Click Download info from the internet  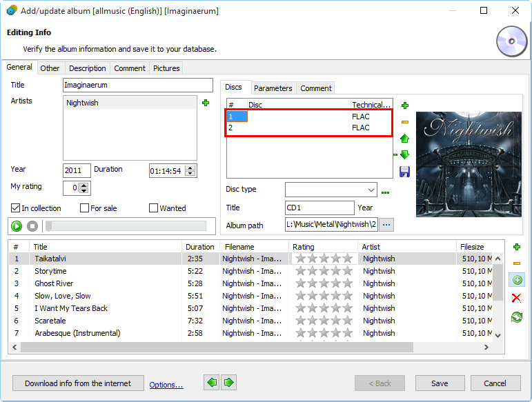point(78,383)
